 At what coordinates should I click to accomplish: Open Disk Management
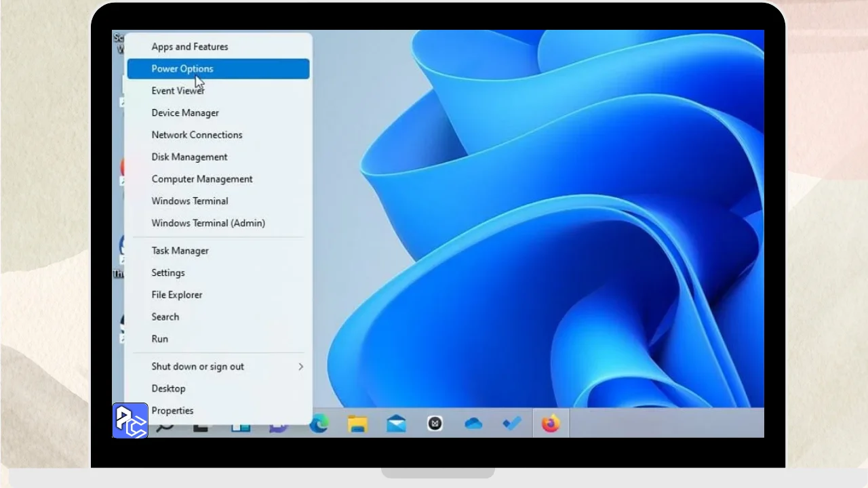click(189, 157)
